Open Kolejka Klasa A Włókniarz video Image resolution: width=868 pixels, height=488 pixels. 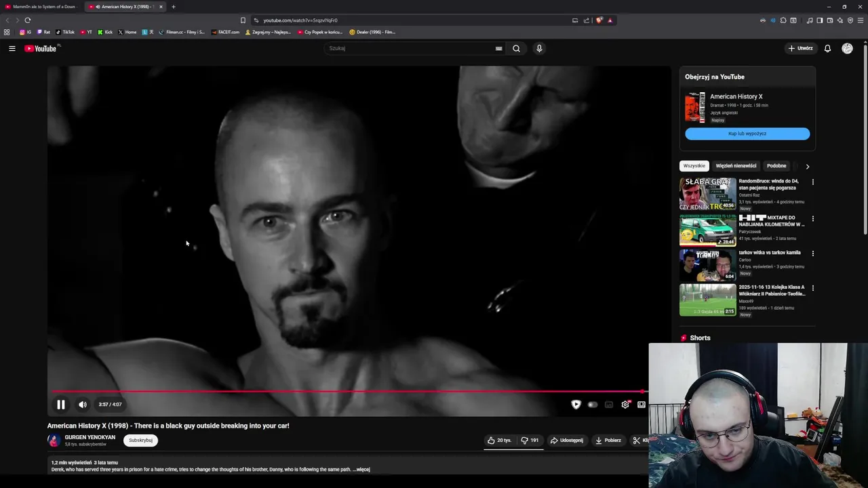tap(743, 300)
